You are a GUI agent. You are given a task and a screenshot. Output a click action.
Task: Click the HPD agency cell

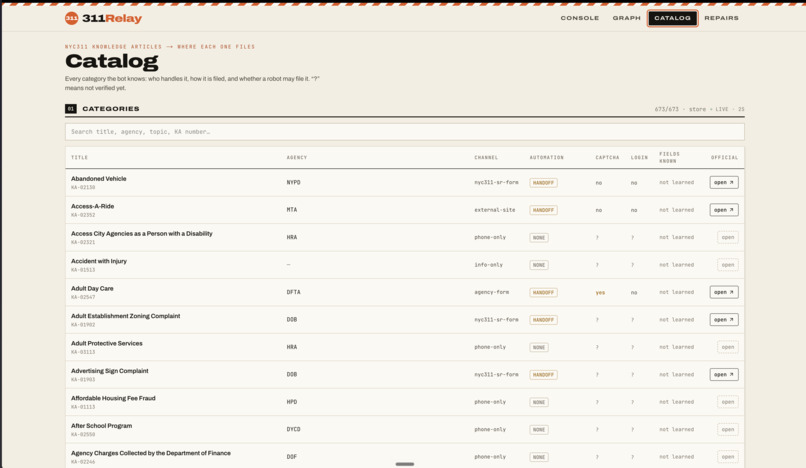[291, 402]
